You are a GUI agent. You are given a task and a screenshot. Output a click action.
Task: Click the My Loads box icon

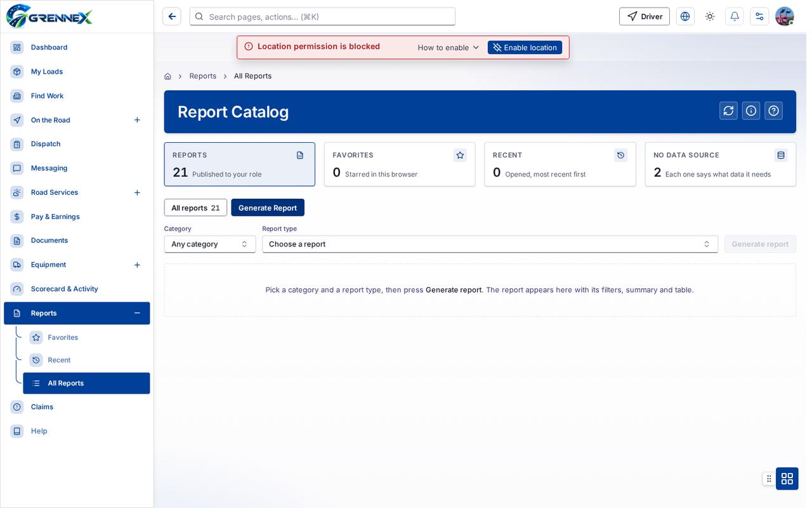17,72
